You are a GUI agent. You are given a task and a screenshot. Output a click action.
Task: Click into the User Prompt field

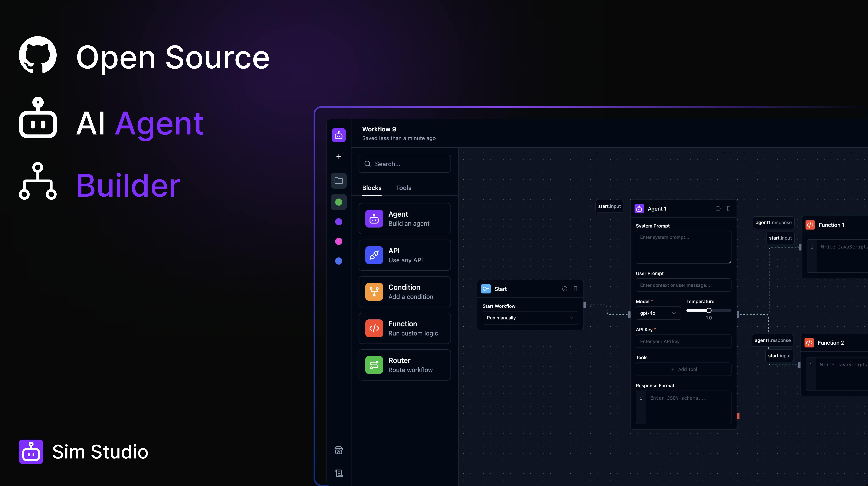tap(683, 285)
